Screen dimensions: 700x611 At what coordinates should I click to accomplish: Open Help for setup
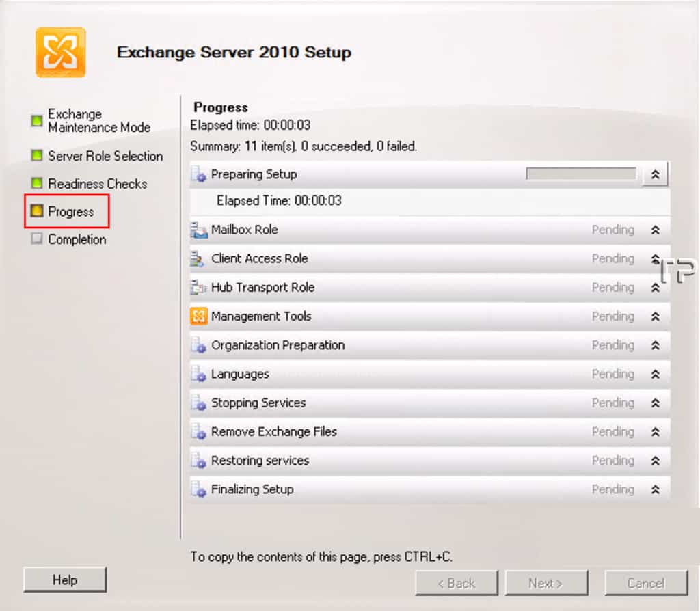tap(65, 580)
